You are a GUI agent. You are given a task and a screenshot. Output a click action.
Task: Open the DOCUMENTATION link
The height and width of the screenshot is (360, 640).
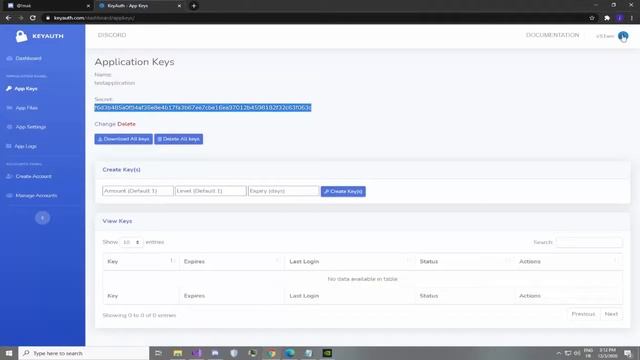(552, 35)
